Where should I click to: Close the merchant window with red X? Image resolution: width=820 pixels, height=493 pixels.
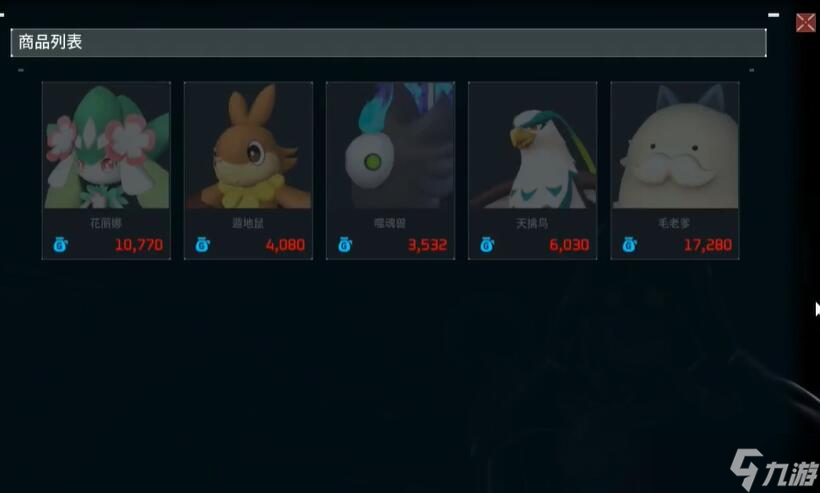pos(805,22)
